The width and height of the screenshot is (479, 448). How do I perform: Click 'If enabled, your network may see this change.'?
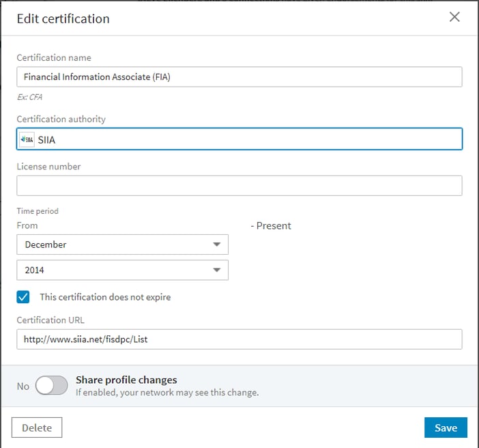[167, 393]
